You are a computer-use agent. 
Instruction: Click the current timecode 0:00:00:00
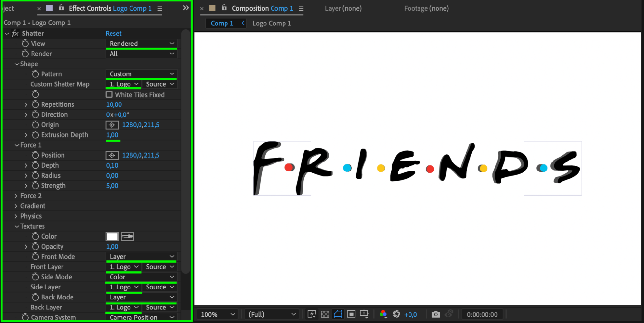[482, 315]
